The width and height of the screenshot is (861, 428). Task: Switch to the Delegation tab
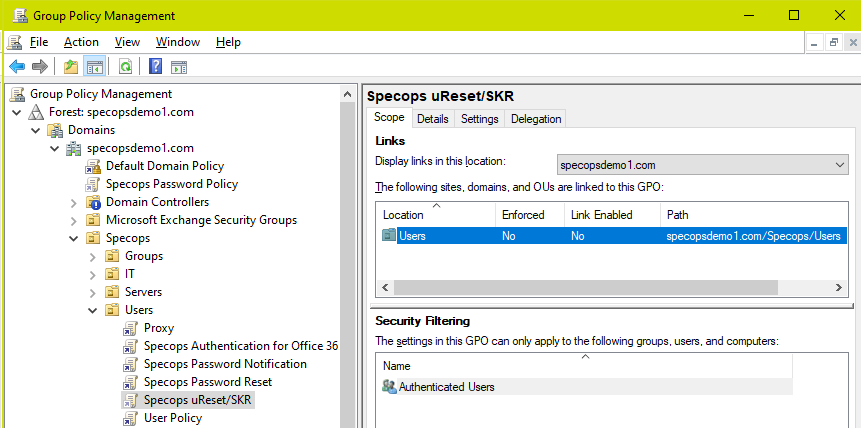click(x=536, y=119)
